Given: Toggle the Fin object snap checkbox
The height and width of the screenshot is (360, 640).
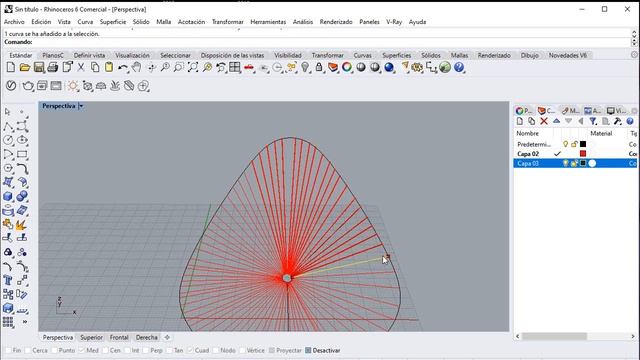Looking at the screenshot, I should coord(8,350).
